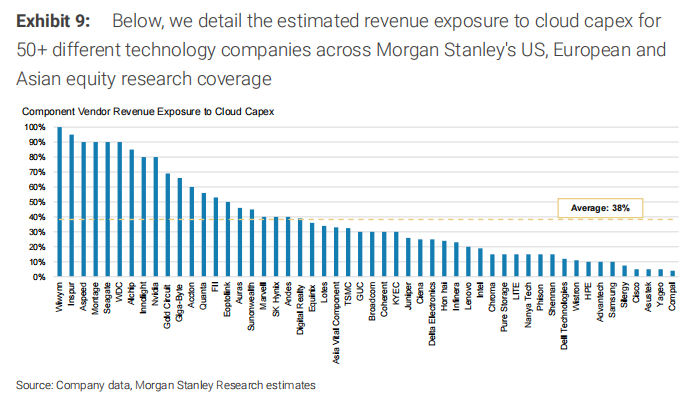The height and width of the screenshot is (419, 693).
Task: Click the 'KYEC' x-axis label
Action: pyautogui.click(x=396, y=293)
